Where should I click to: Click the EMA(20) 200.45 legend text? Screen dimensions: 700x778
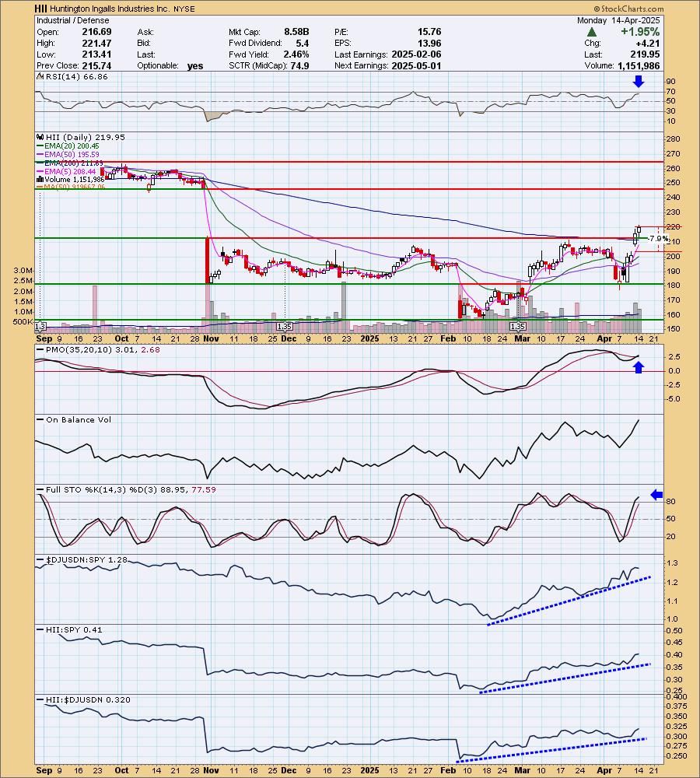click(x=72, y=146)
